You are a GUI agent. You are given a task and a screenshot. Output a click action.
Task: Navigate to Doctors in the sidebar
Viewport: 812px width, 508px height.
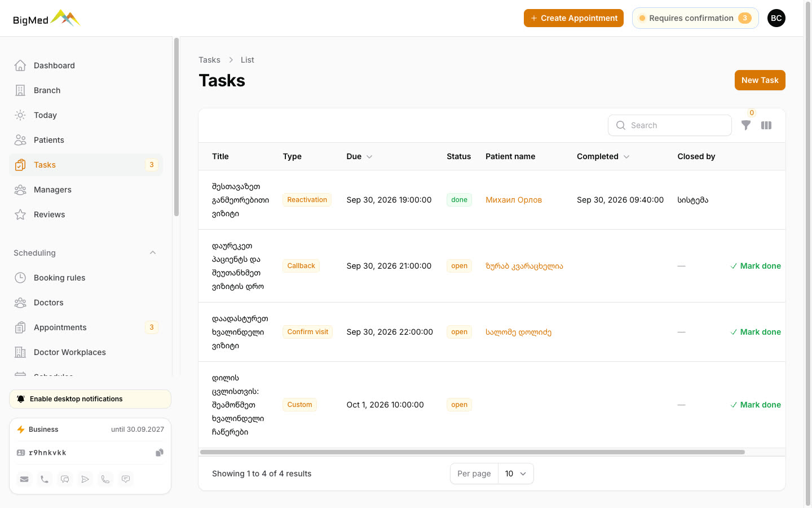(x=86, y=303)
